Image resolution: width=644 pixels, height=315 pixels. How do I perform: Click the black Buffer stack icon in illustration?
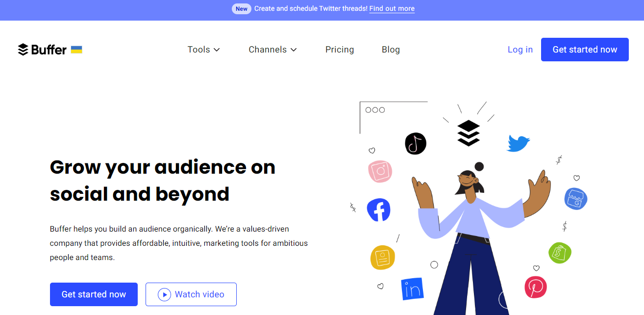tap(469, 133)
